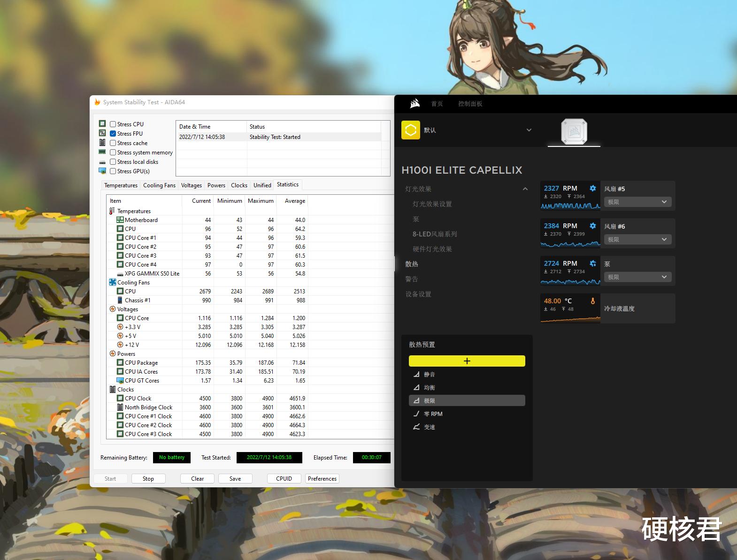
Task: Click the 静音 quiet preset curve icon
Action: pos(416,374)
